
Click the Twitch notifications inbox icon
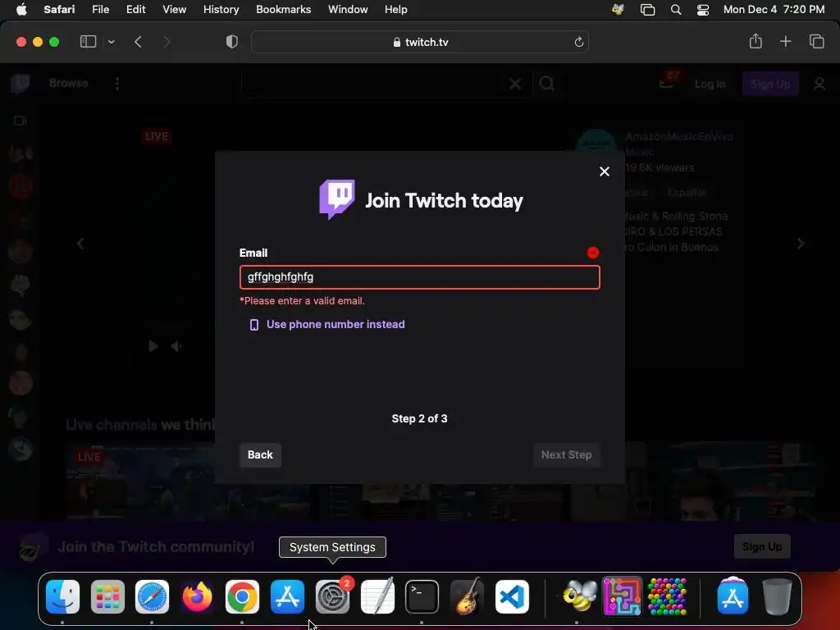666,84
